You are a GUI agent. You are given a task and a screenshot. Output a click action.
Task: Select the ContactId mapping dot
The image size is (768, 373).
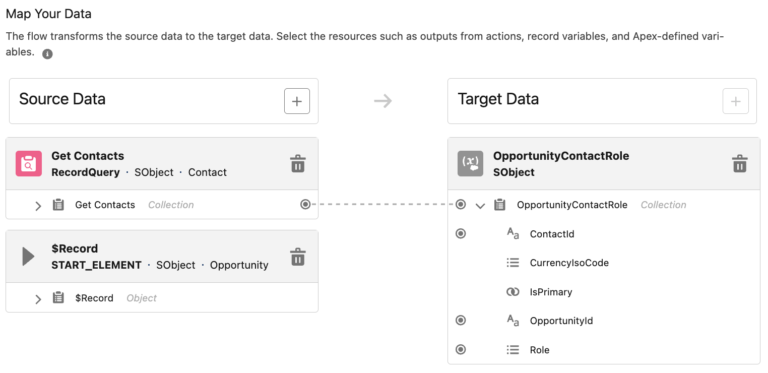coord(460,234)
